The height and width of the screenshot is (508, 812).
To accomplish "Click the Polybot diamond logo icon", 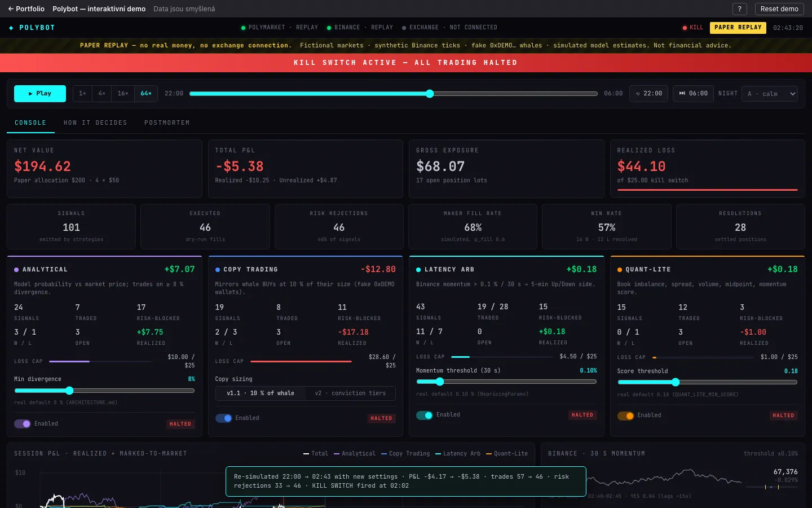I will [x=11, y=28].
